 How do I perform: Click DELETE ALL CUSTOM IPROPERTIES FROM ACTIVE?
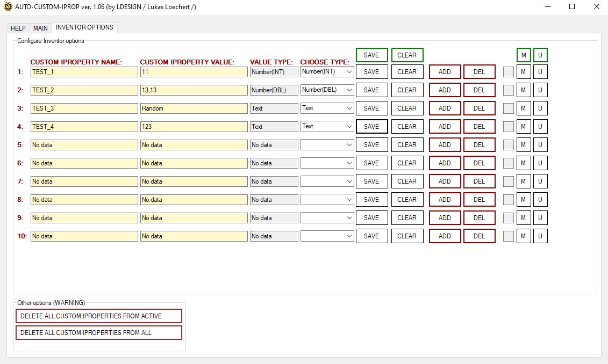[x=98, y=316]
